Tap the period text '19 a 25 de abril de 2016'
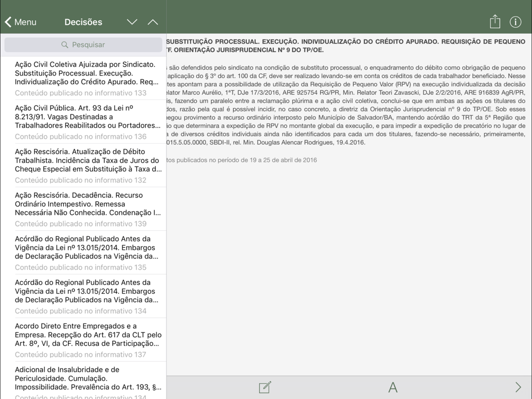Screen dimensions: 532x399 pyautogui.click(x=284, y=160)
